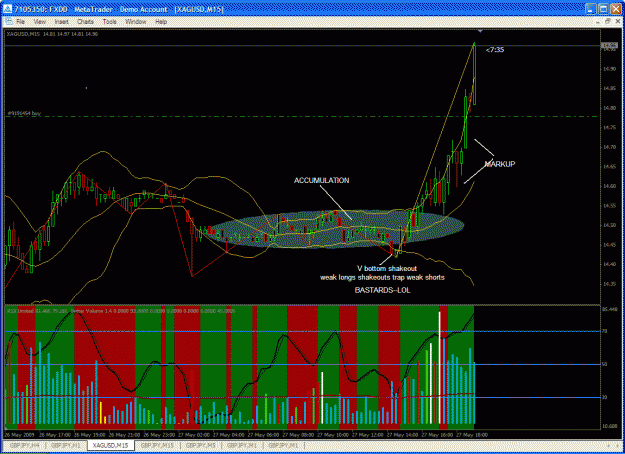Open the Charts menu
This screenshot has height=454, width=625.
(85, 22)
